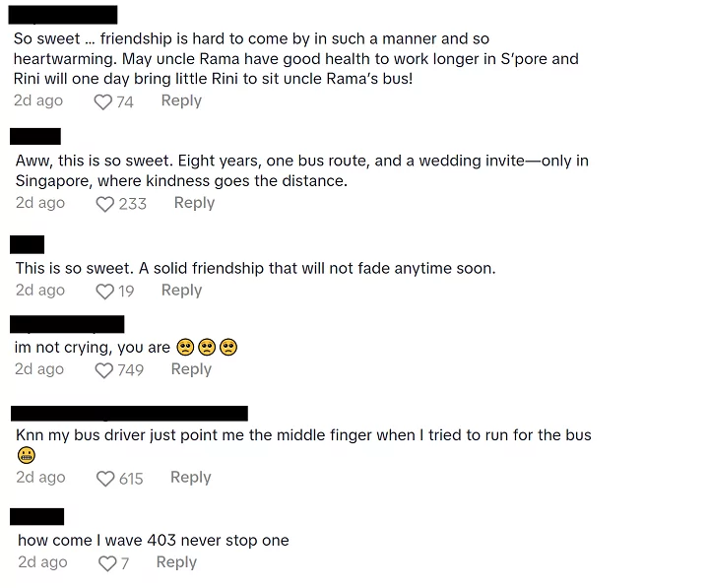The height and width of the screenshot is (588, 709).
Task: Reply to the 'Knn my bus driver' comment
Action: (191, 477)
